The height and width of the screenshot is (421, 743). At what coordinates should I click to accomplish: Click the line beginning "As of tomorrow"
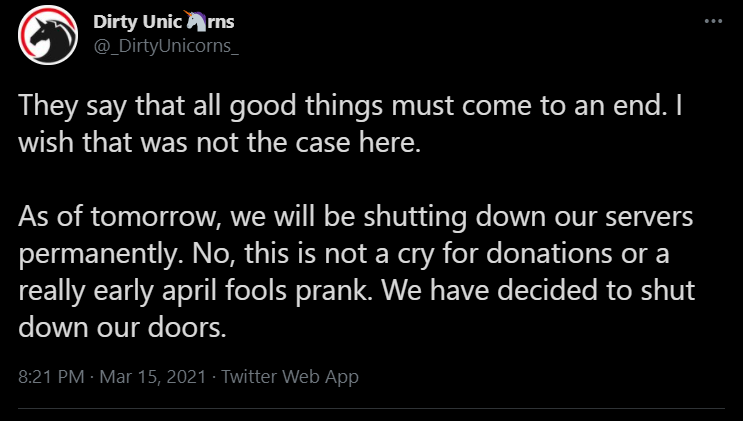364,217
